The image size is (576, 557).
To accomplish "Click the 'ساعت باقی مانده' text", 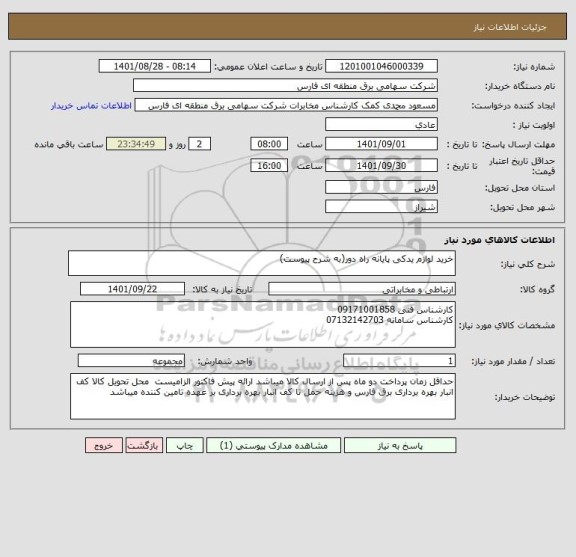I will coord(69,144).
